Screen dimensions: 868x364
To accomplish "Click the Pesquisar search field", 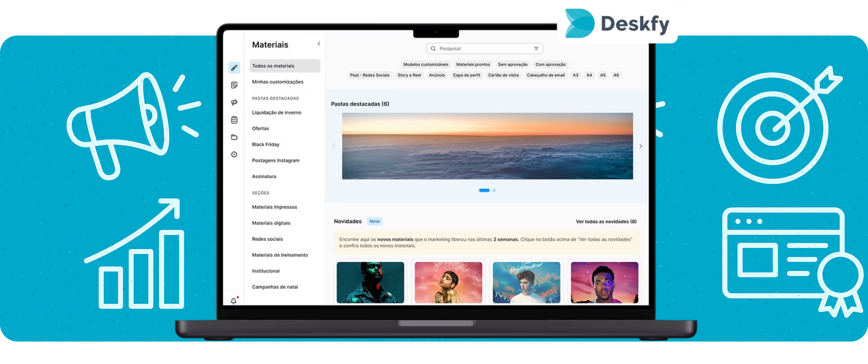I will pos(482,49).
